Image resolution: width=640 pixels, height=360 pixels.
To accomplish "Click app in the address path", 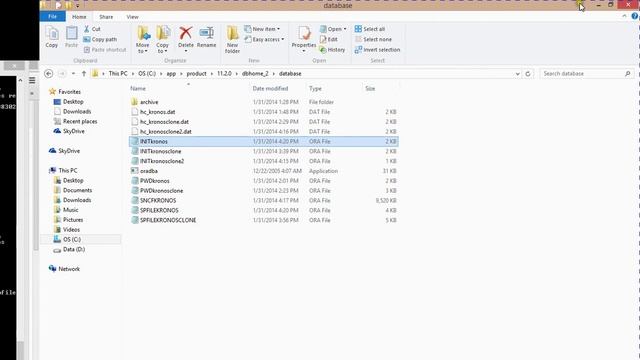I will tap(171, 74).
